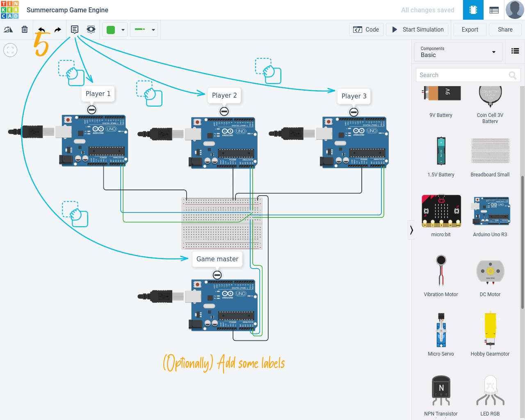
Task: Select the Micro Servo component
Action: [441, 335]
